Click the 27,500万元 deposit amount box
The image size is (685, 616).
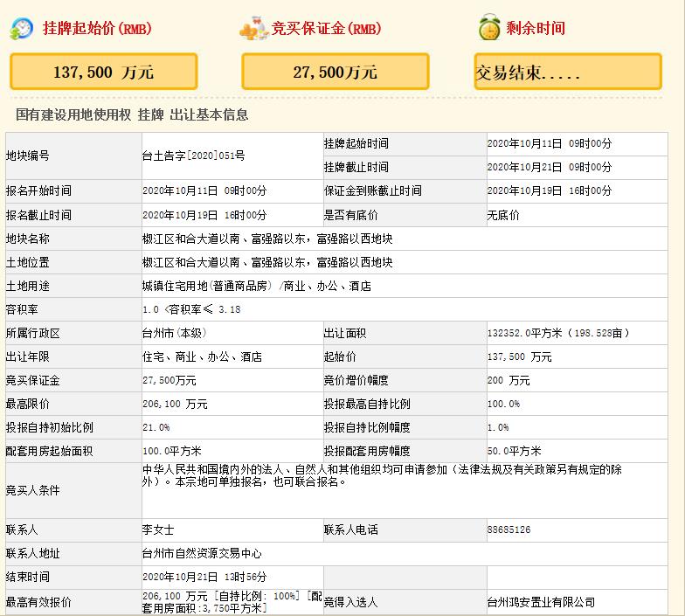coord(335,72)
